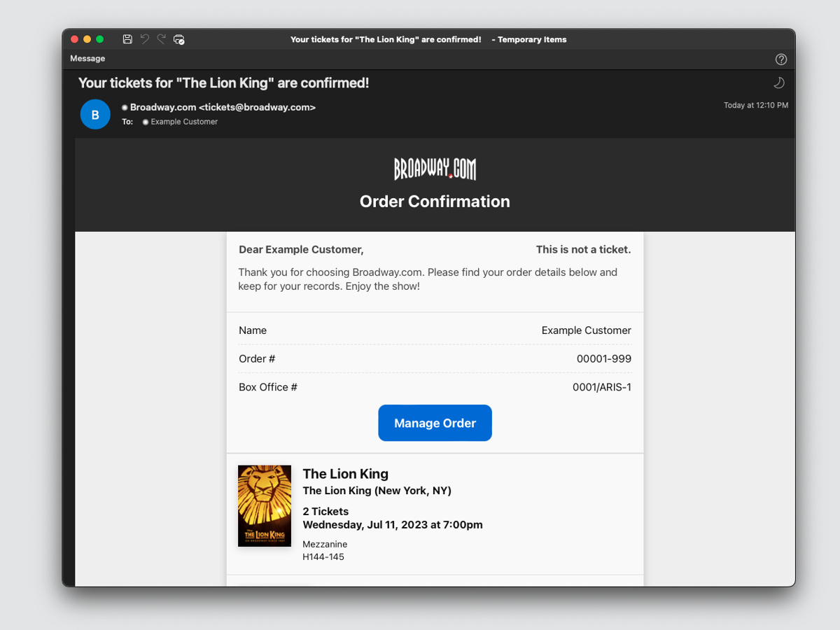Select the Order # 00001-999 row
Screen dimensions: 840x630
pos(435,358)
